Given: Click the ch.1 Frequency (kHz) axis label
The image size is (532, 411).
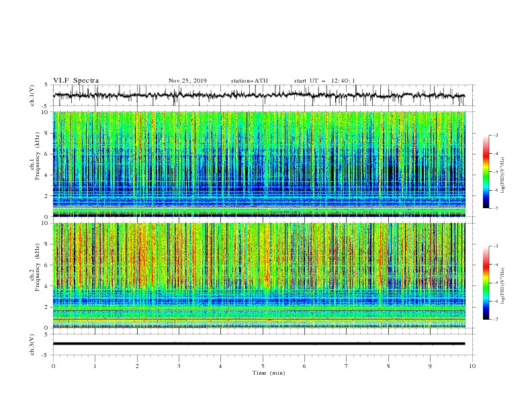Looking at the screenshot, I should (35, 164).
